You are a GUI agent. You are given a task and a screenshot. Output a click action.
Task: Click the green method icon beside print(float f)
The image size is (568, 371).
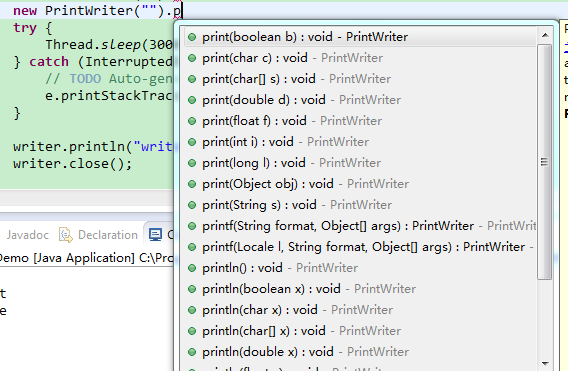(x=192, y=121)
